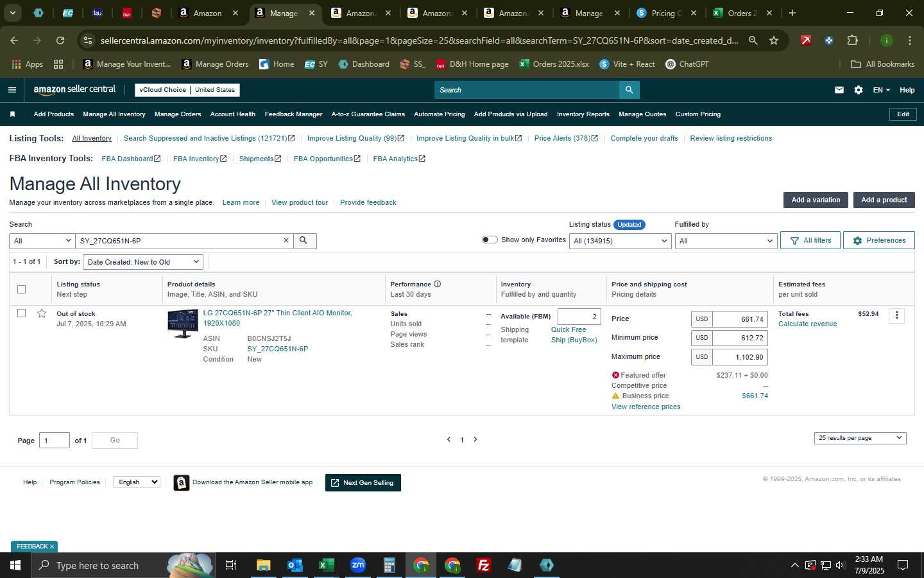Image resolution: width=924 pixels, height=578 pixels.
Task: Open the 25 results per page dropdown
Action: (860, 438)
